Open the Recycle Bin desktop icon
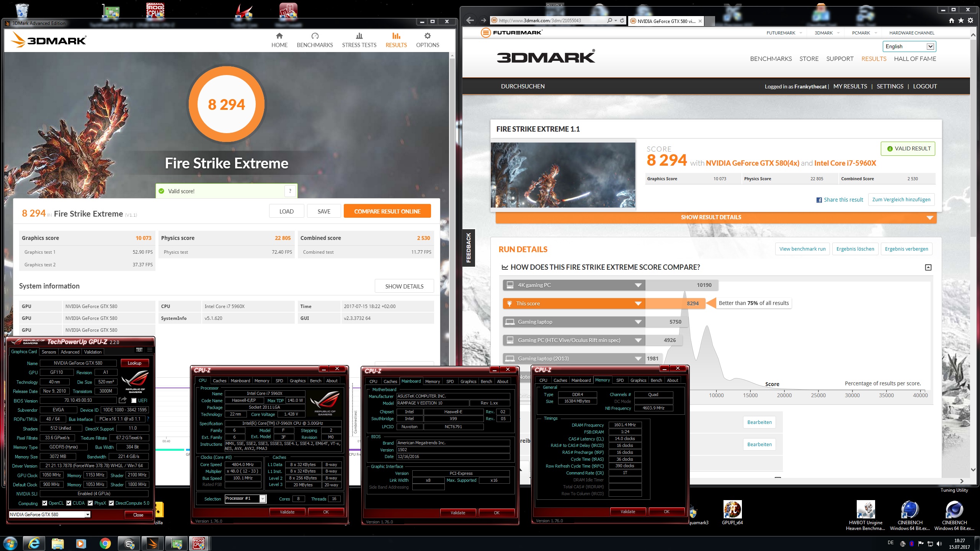The height and width of the screenshot is (551, 980). (x=22, y=10)
